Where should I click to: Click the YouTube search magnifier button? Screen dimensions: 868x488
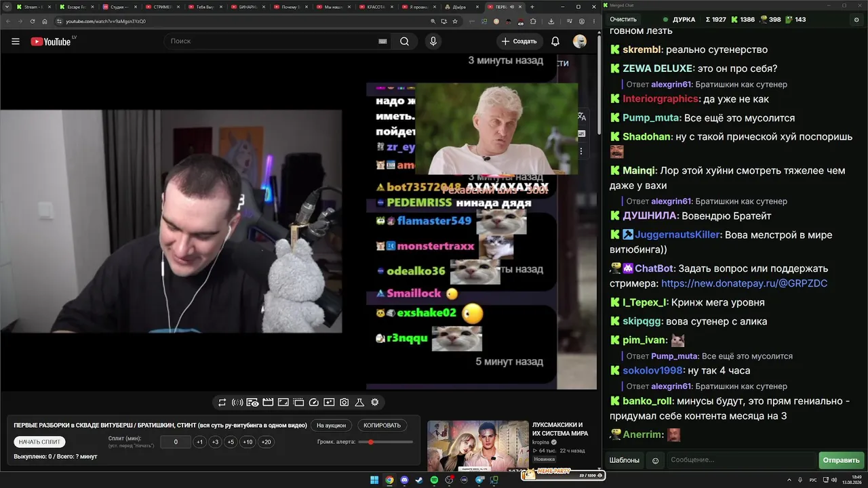coord(404,41)
